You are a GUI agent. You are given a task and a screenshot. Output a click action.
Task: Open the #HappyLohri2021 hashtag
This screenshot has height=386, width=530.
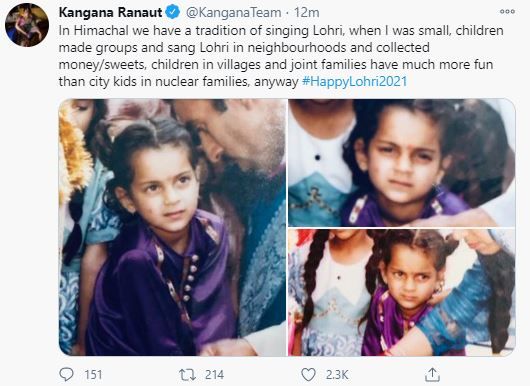click(355, 81)
